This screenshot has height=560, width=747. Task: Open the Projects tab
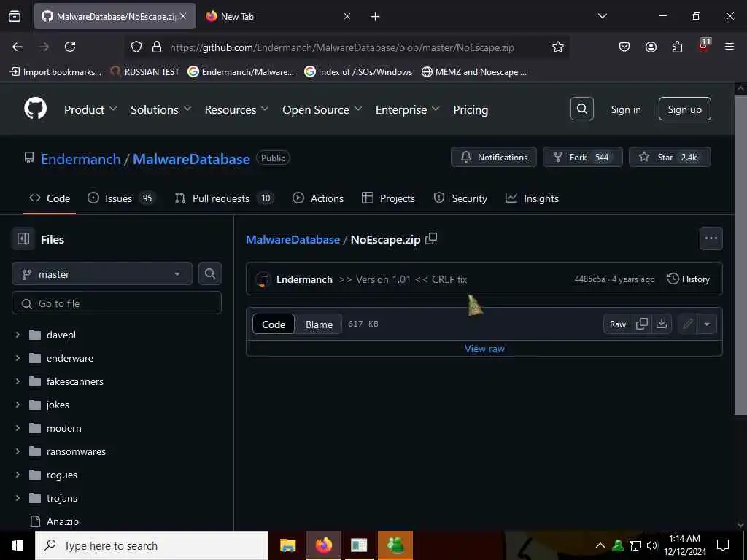388,198
